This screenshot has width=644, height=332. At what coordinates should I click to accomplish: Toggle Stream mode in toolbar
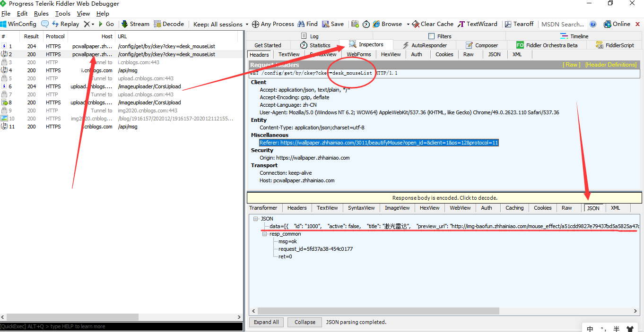(x=135, y=24)
